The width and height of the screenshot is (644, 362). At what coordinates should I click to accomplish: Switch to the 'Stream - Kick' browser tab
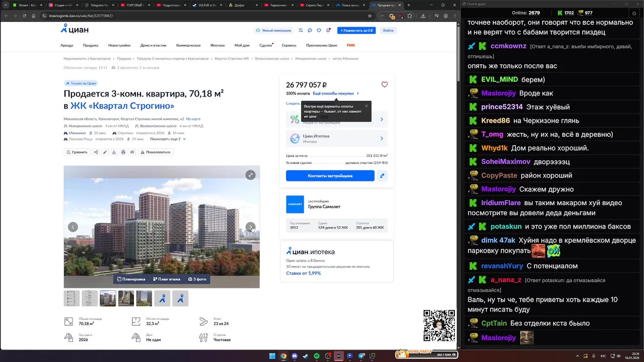tap(28, 5)
